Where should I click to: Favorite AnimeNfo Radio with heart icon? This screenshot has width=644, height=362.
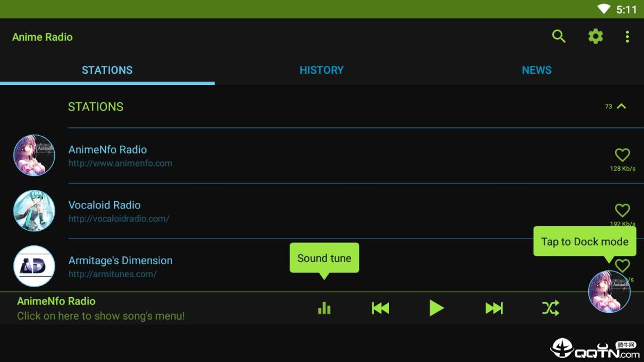622,155
